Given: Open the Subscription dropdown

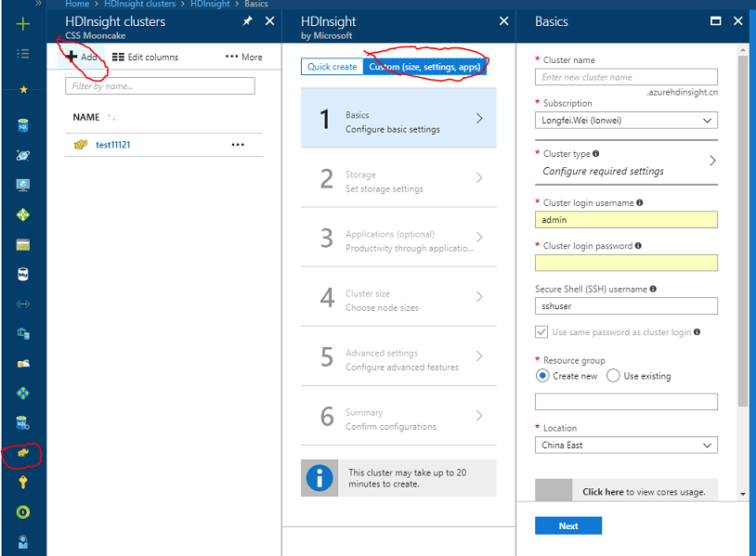Looking at the screenshot, I should (626, 121).
